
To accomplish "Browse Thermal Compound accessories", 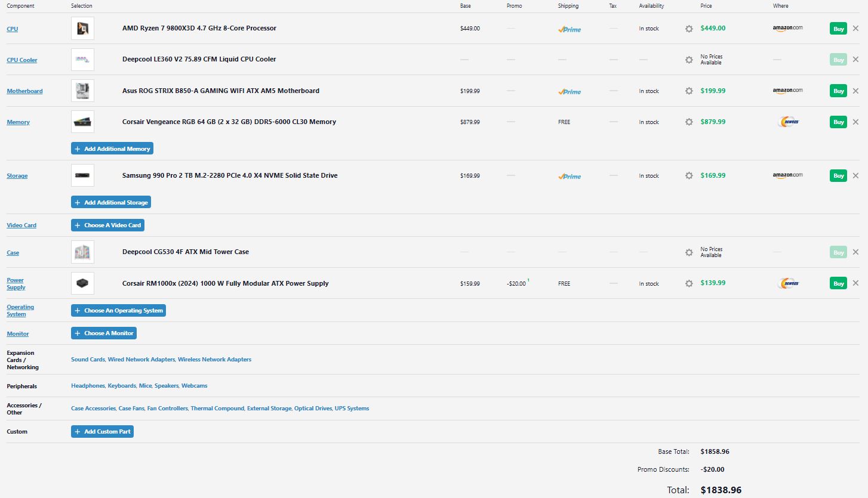I will (x=217, y=409).
